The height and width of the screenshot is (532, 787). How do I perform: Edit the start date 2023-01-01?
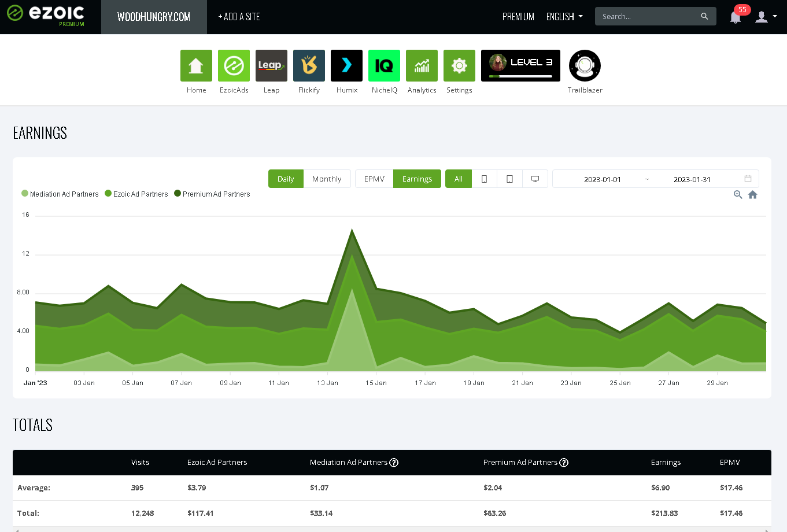[602, 179]
